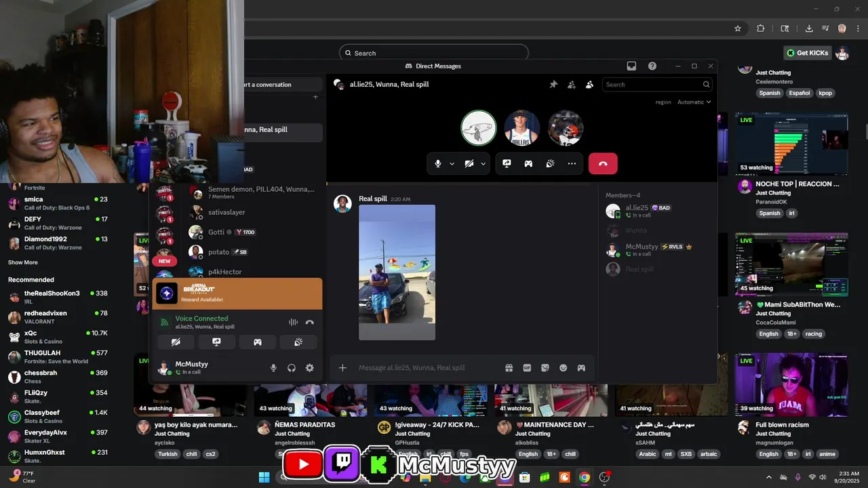Image resolution: width=868 pixels, height=488 pixels.
Task: Open the Windows Start menu
Action: [264, 477]
